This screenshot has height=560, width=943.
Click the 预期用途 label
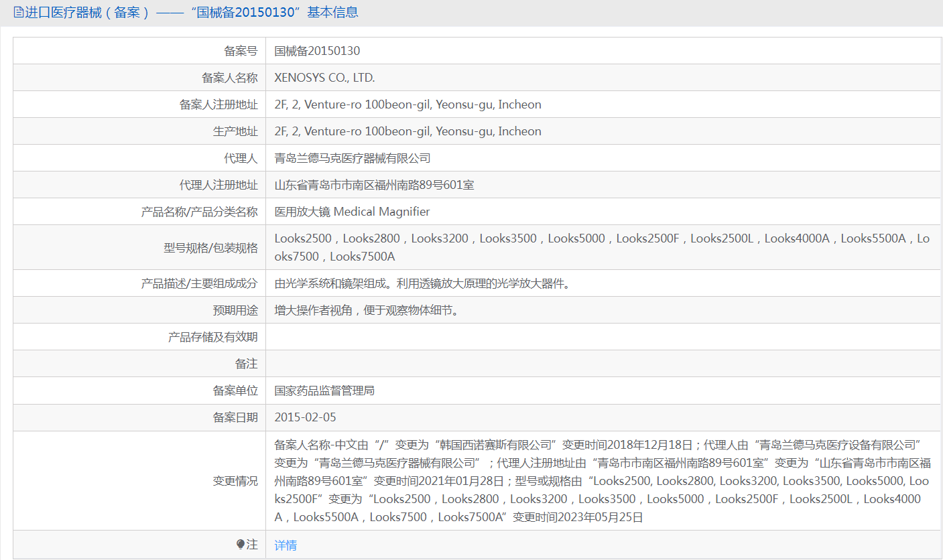pos(235,310)
